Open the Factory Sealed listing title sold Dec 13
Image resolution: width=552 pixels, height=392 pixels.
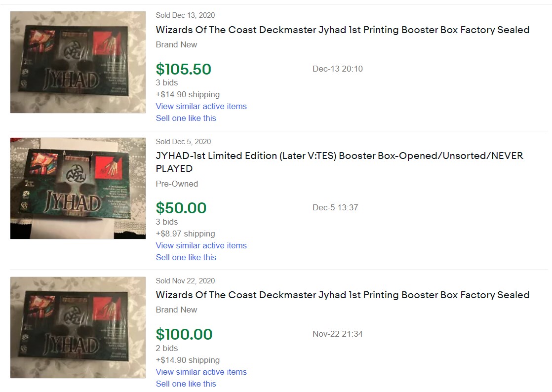click(x=342, y=30)
